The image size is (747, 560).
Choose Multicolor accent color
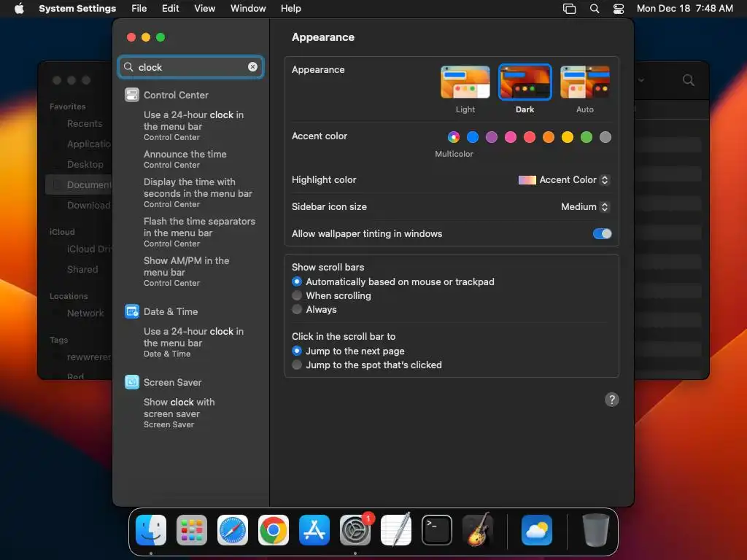point(454,137)
